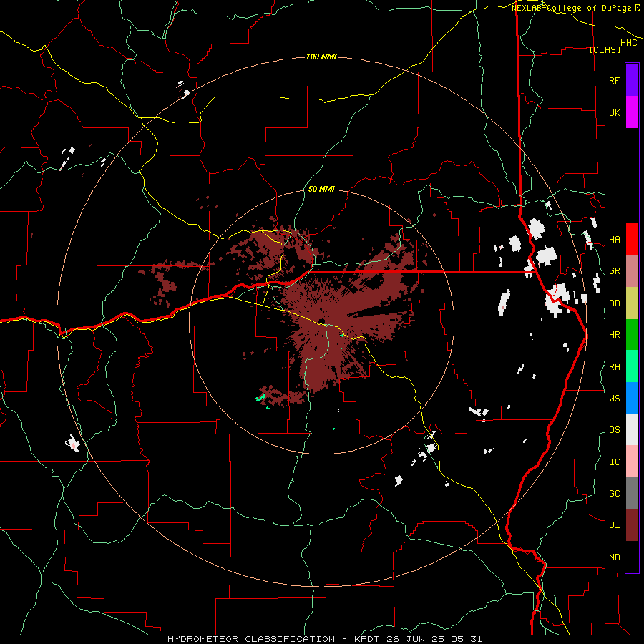Click the "IC" legend label

click(x=614, y=462)
